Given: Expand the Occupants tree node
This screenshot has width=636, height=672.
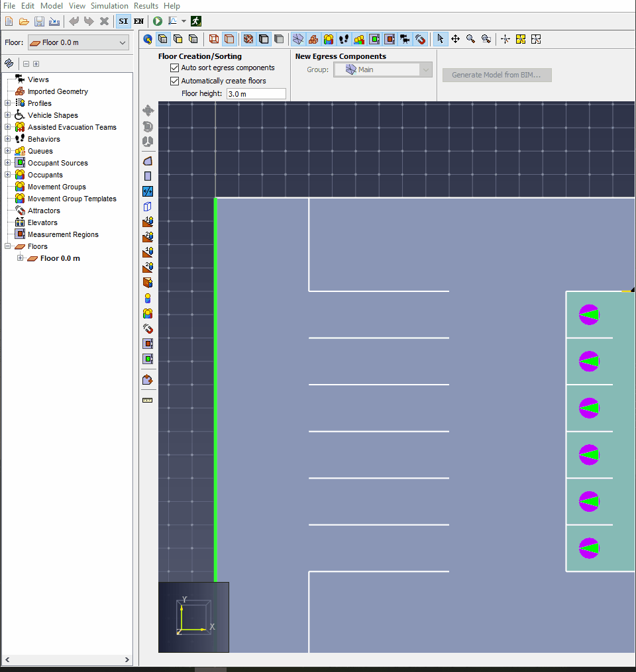Looking at the screenshot, I should [x=8, y=175].
